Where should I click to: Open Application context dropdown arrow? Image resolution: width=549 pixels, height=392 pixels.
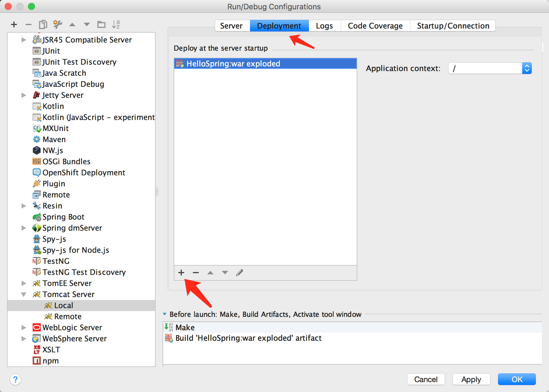point(527,68)
